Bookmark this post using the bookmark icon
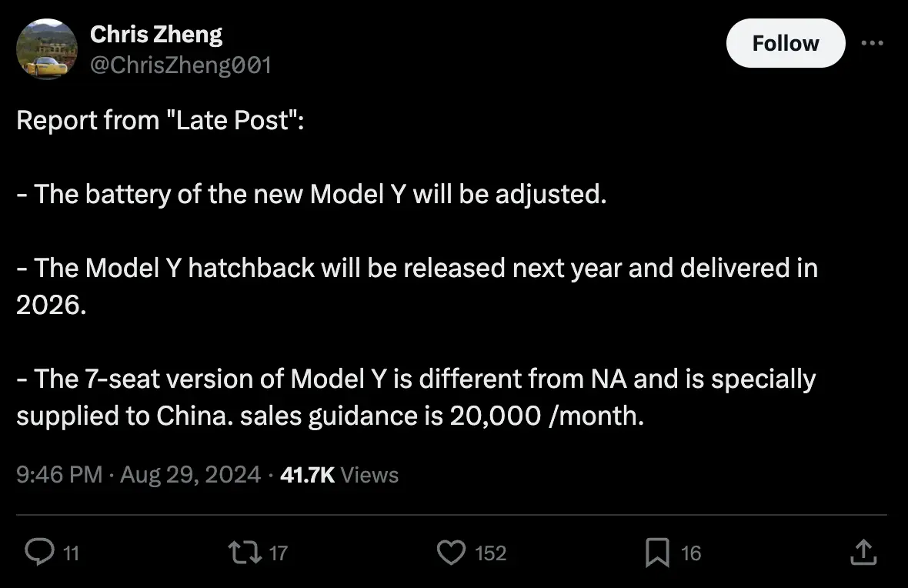 click(x=656, y=553)
